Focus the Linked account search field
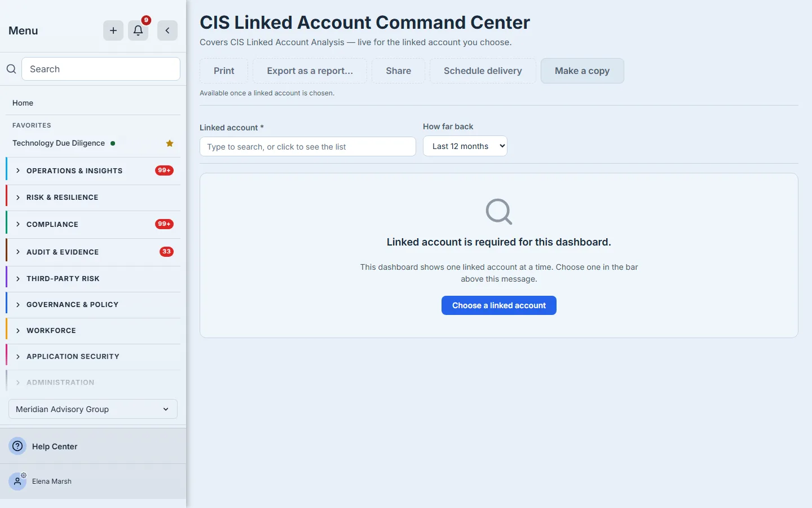This screenshot has height=508, width=812. [x=308, y=147]
